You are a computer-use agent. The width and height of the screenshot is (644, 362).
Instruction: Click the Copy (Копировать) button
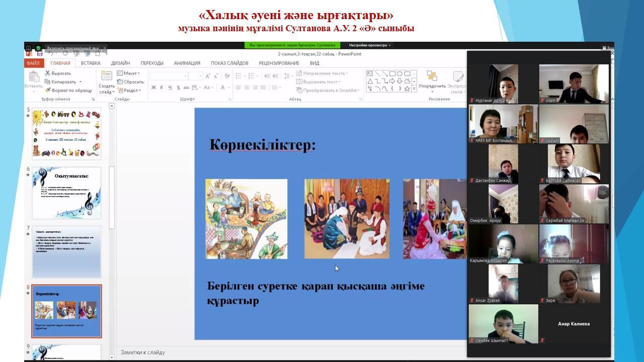[63, 82]
